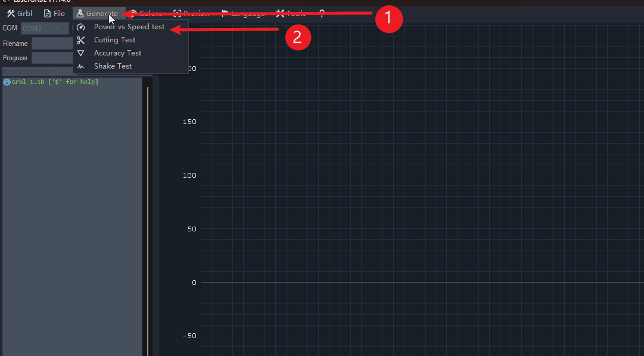Image resolution: width=644 pixels, height=356 pixels.
Task: Open the File menu
Action: (x=54, y=14)
